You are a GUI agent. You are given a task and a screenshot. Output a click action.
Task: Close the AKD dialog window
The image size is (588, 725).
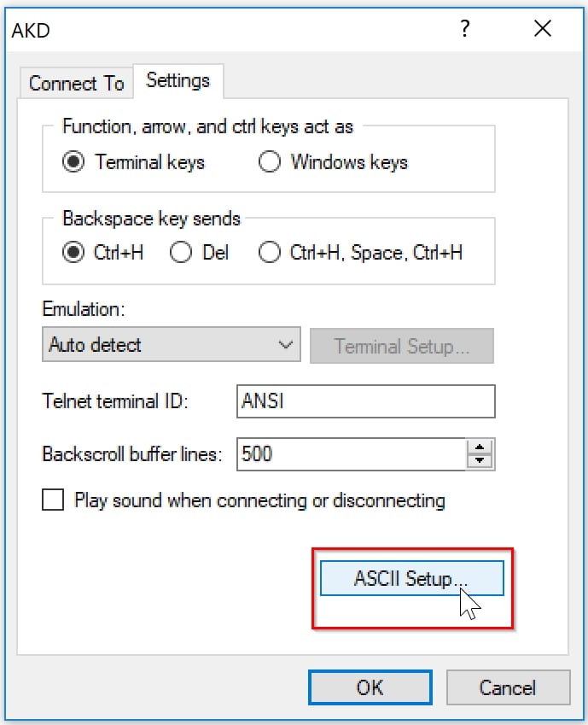(x=543, y=29)
